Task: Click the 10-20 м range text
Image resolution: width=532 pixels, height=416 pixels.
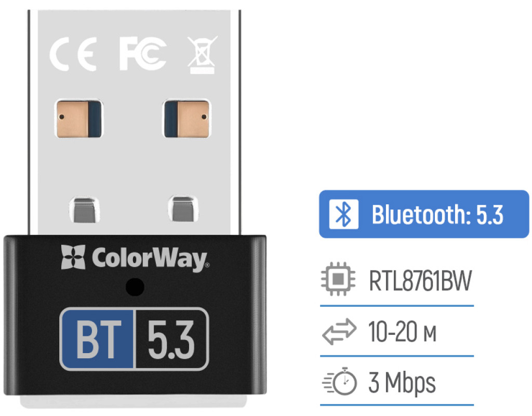Action: tap(402, 331)
